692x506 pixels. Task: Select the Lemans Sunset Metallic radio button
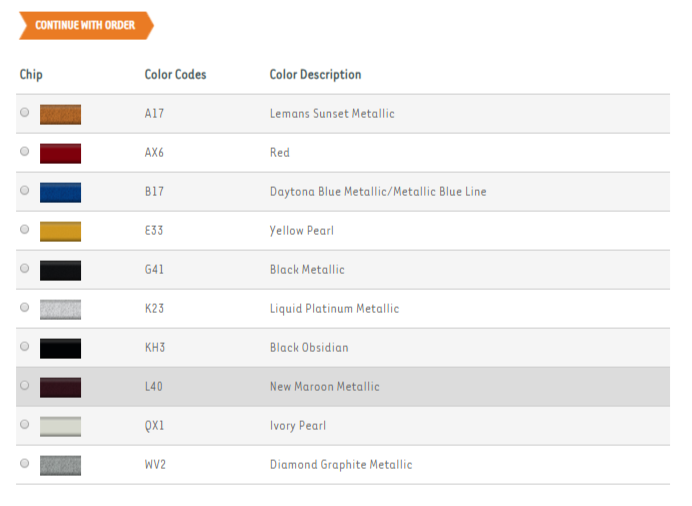click(25, 113)
